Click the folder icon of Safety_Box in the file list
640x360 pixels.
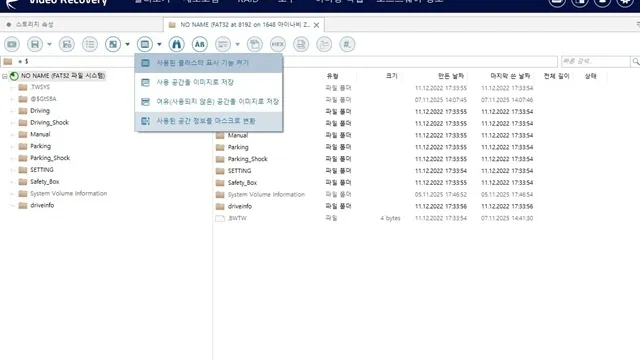pyautogui.click(x=220, y=183)
